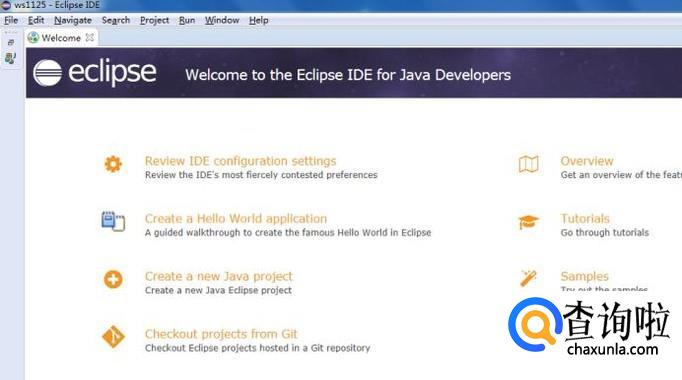Open Checkout projects from Git link

point(221,334)
